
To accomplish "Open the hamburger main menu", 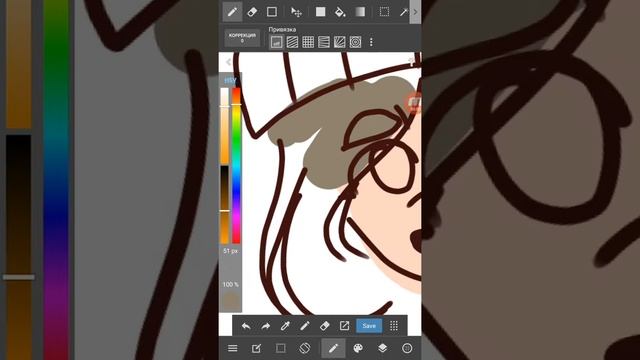I will click(x=233, y=348).
